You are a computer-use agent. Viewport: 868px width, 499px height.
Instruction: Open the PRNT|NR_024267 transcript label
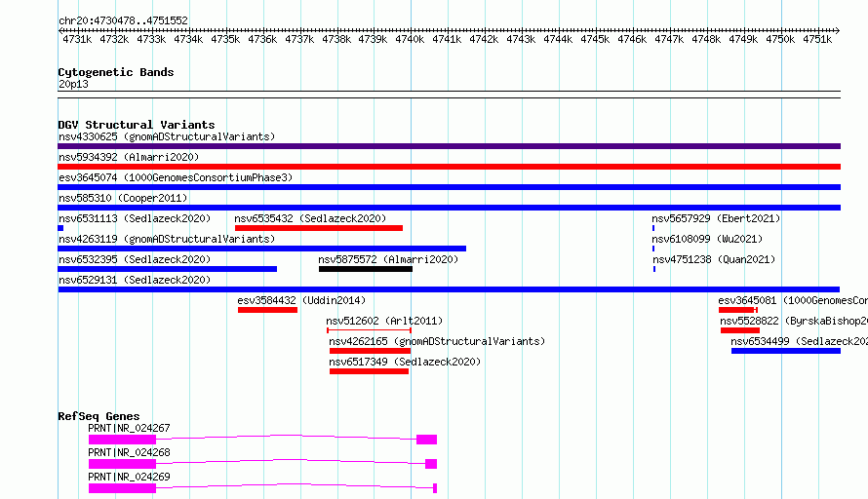(129, 428)
